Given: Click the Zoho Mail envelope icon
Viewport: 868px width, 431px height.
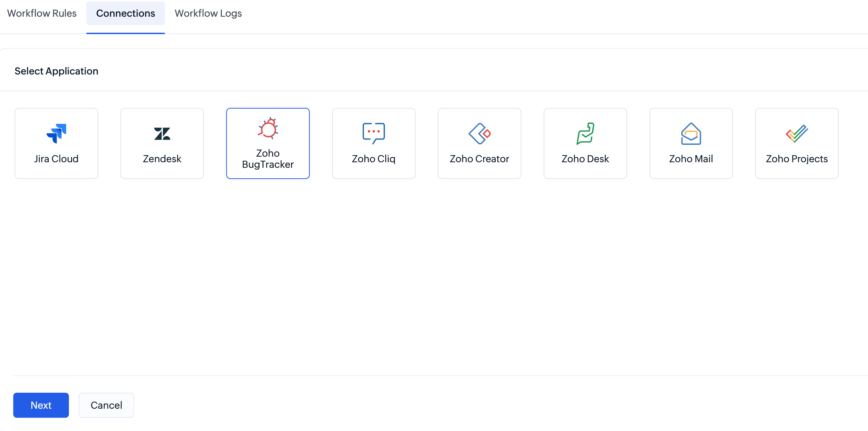Looking at the screenshot, I should (x=691, y=133).
